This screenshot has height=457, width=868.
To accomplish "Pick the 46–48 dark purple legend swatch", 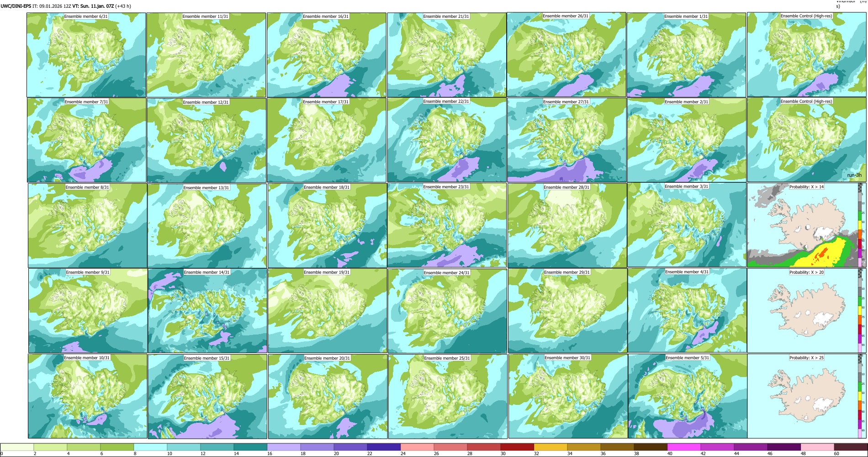I will tap(784, 447).
